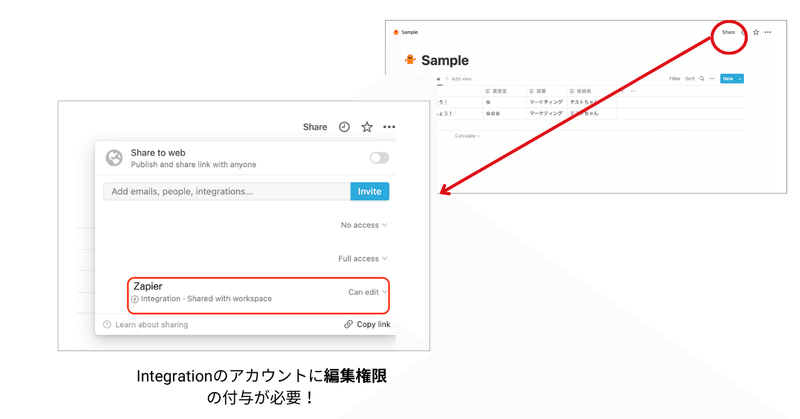Open three-dot menu in Sample page top bar
The image size is (800, 419).
[x=768, y=32]
